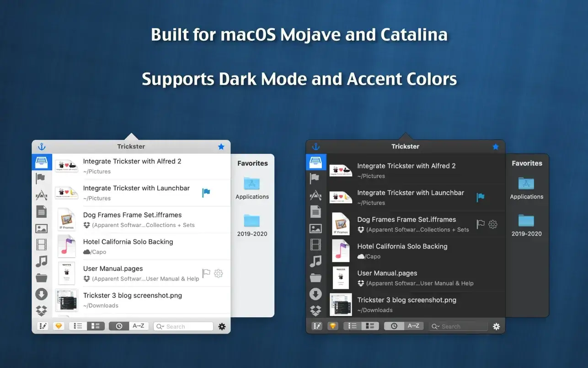Show Documents filter in light window sidebar
This screenshot has width=588, height=368.
click(41, 211)
